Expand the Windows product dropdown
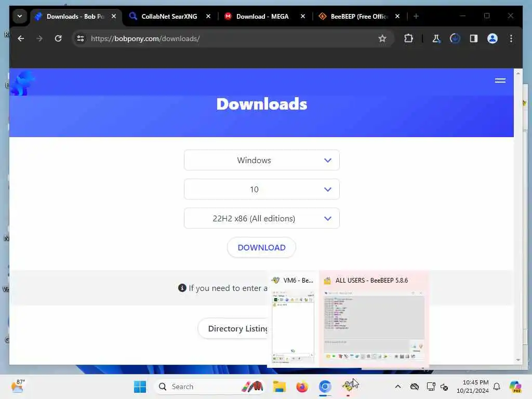532x399 pixels. (262, 160)
